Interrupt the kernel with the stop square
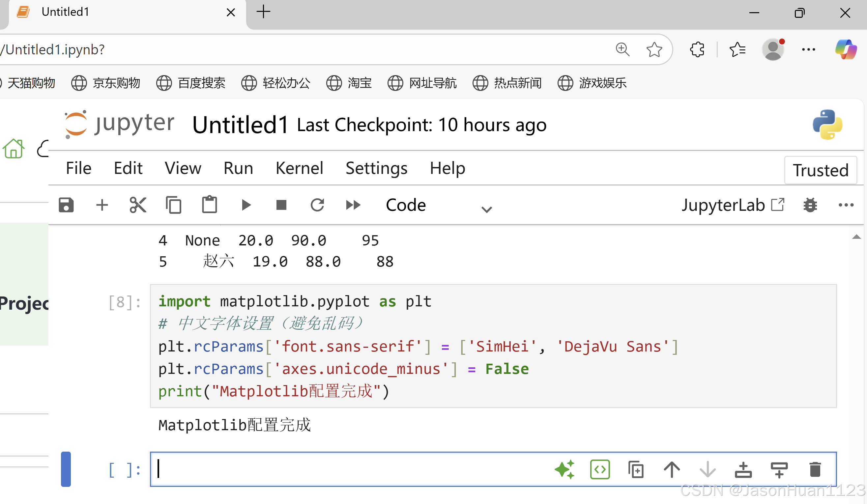The height and width of the screenshot is (504, 867). pyautogui.click(x=281, y=205)
